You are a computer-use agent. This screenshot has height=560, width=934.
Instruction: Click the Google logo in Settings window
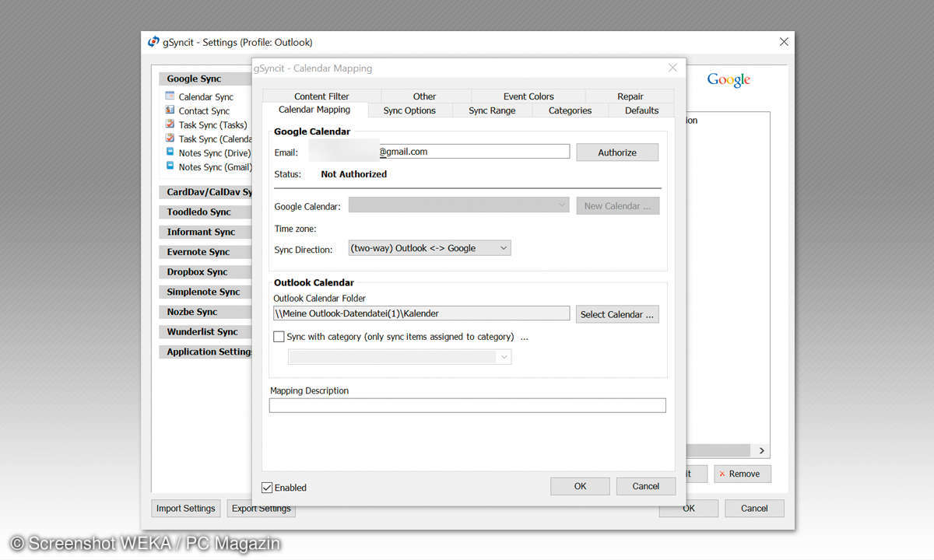coord(729,80)
